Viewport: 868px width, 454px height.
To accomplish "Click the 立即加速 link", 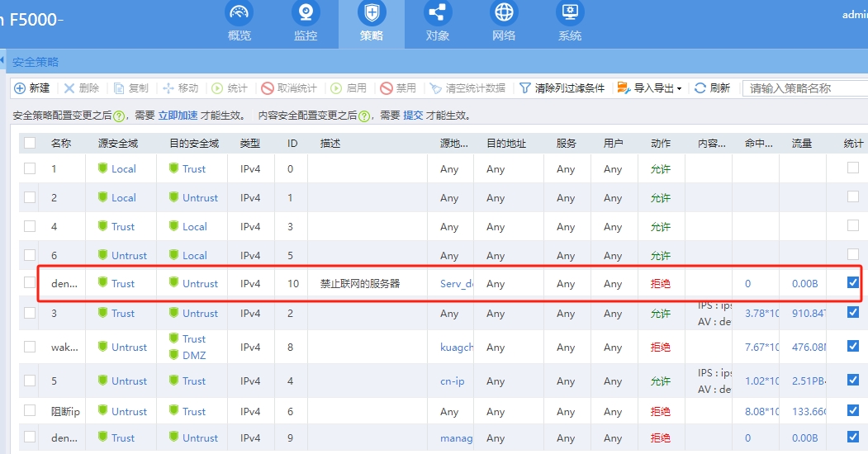I will [x=178, y=116].
